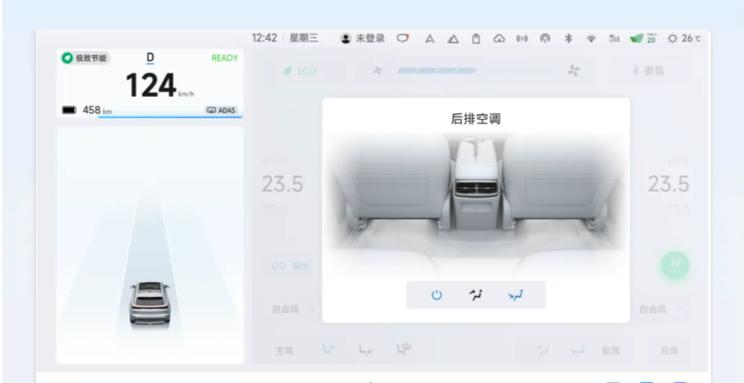Tap the triangle warning status icon
Screen dimensions: 744x383
click(x=453, y=39)
